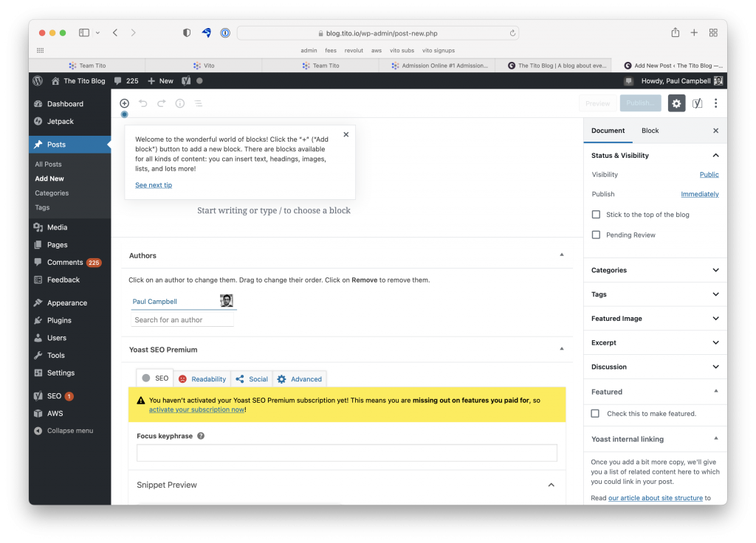
Task: Click the Yoast icon in admin bar
Action: (x=186, y=81)
